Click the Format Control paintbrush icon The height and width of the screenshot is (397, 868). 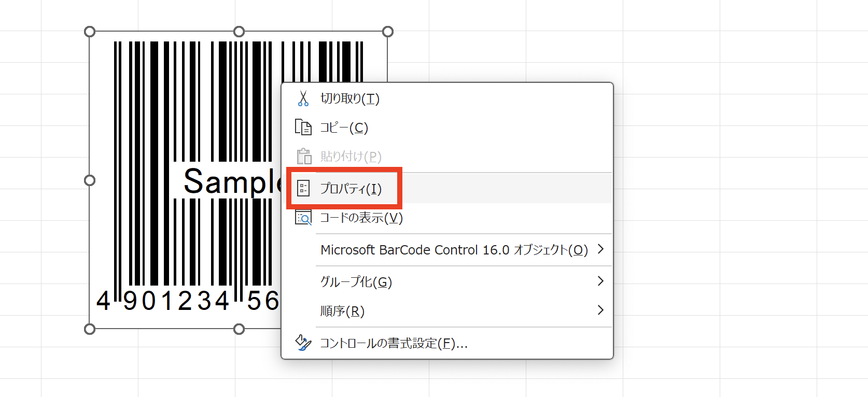tap(303, 343)
